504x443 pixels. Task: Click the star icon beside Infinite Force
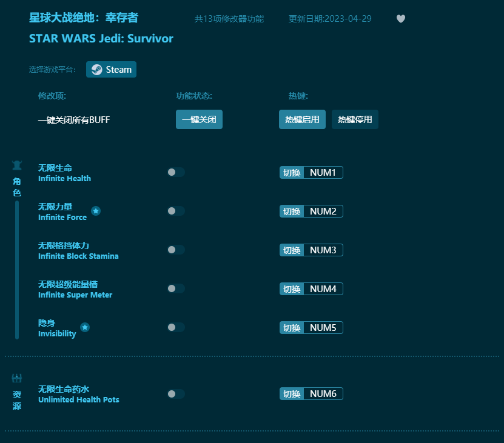pyautogui.click(x=96, y=211)
